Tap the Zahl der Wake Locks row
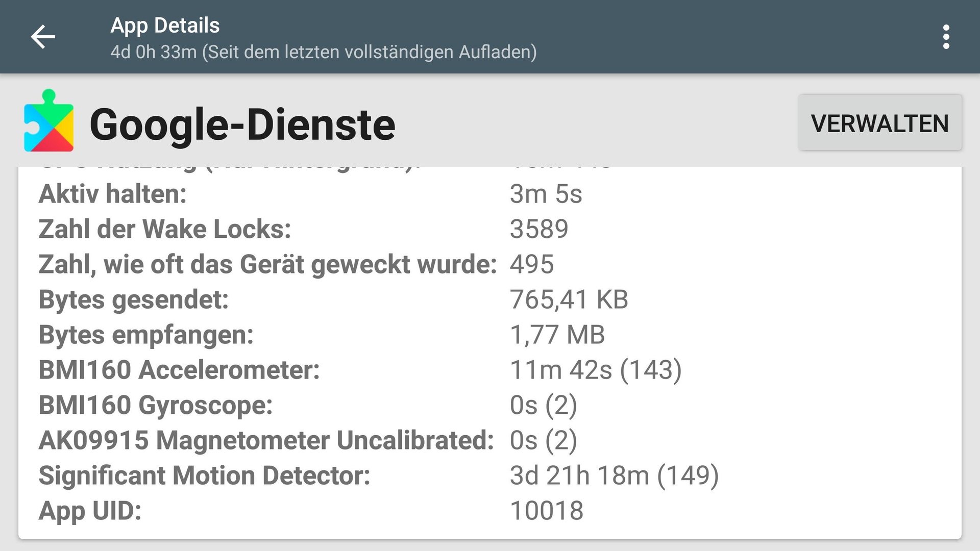Viewport: 980px width, 551px height. tap(490, 229)
